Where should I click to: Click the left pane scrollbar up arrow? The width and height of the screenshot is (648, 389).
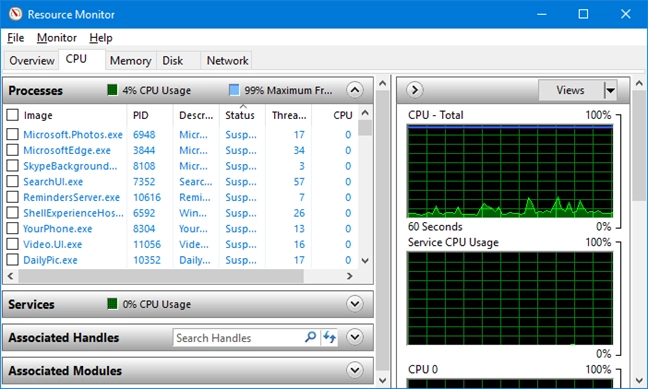[383, 83]
